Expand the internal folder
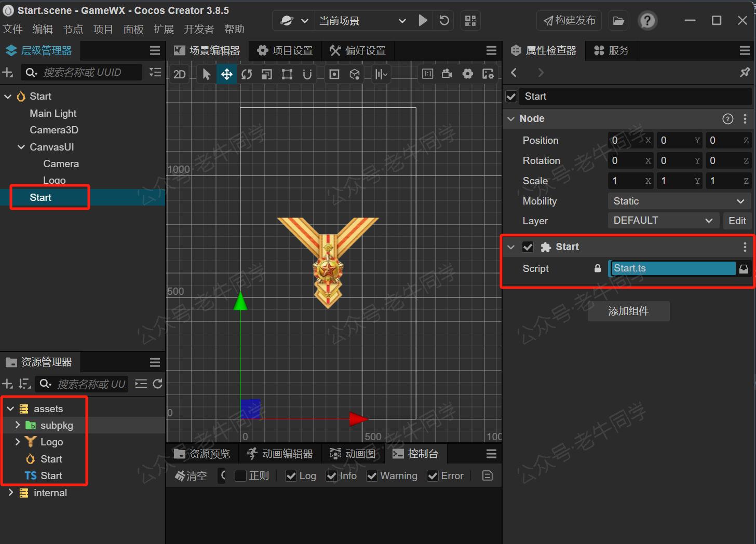 click(x=10, y=493)
